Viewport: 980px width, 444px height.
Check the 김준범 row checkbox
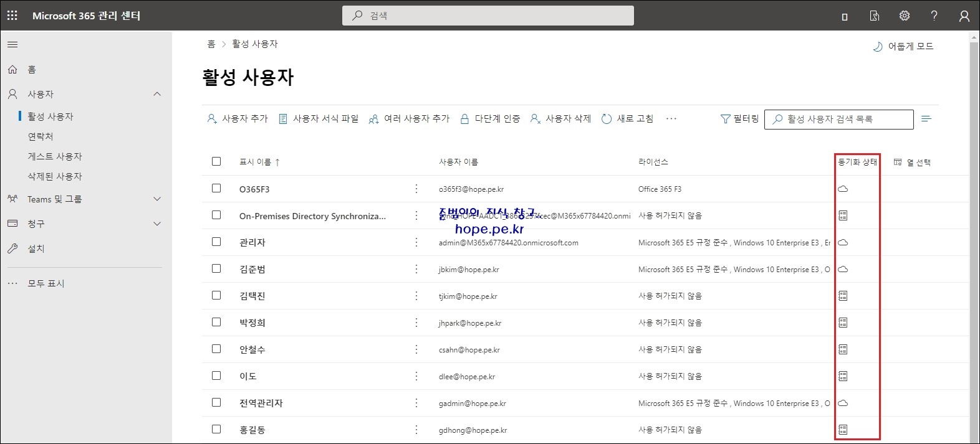tap(216, 268)
